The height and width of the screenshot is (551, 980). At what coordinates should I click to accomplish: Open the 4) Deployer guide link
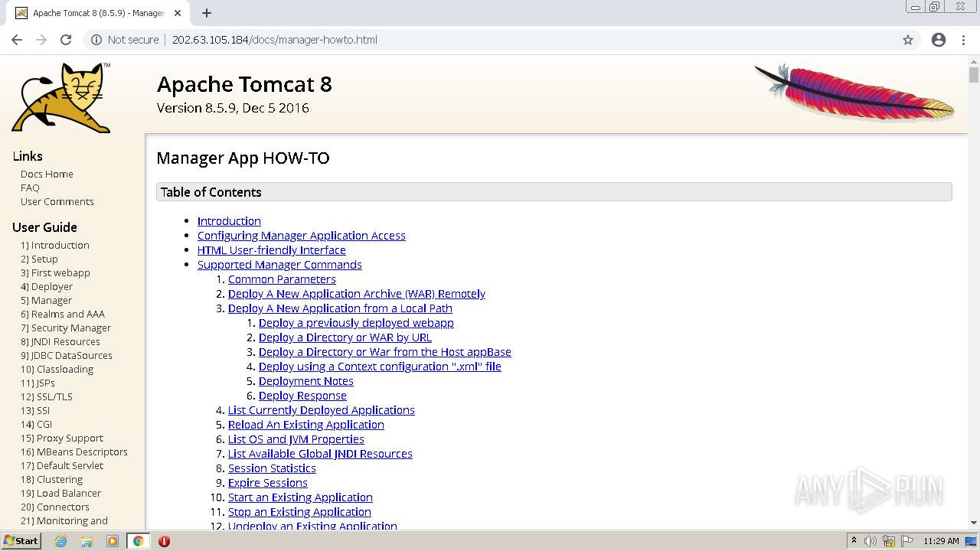47,286
